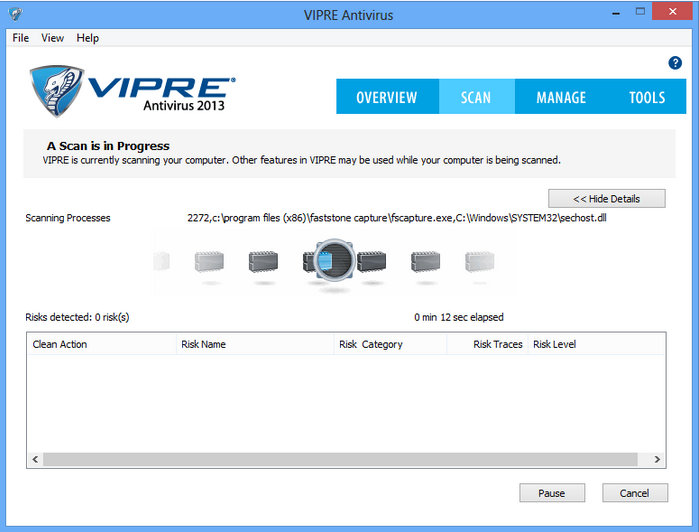The height and width of the screenshot is (532, 699).
Task: Sort by the Risk Category column header
Action: point(390,344)
